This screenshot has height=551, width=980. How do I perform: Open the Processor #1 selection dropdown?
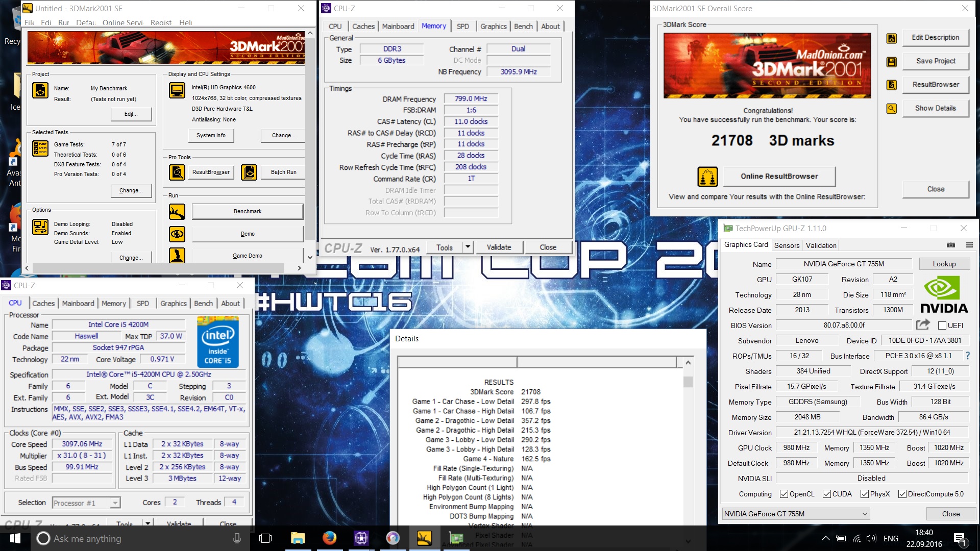pyautogui.click(x=86, y=503)
